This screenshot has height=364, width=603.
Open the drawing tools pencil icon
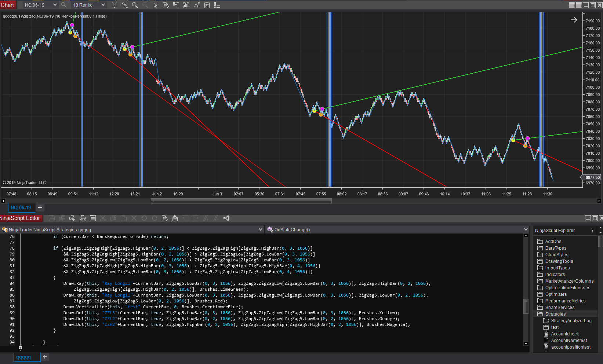point(125,5)
